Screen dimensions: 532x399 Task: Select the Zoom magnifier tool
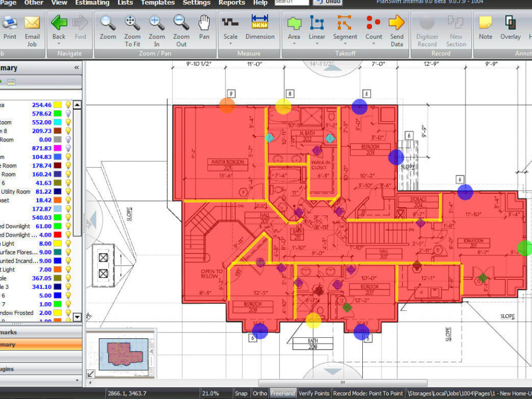coord(107,23)
